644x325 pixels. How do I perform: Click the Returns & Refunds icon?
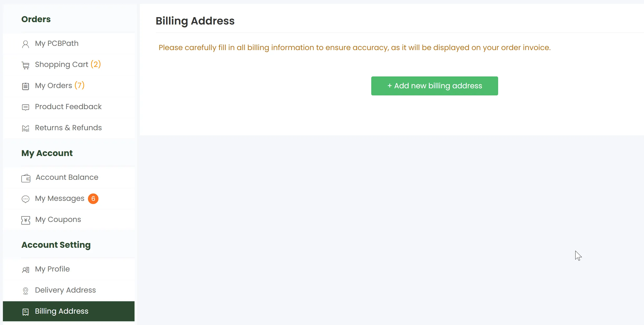click(x=26, y=128)
